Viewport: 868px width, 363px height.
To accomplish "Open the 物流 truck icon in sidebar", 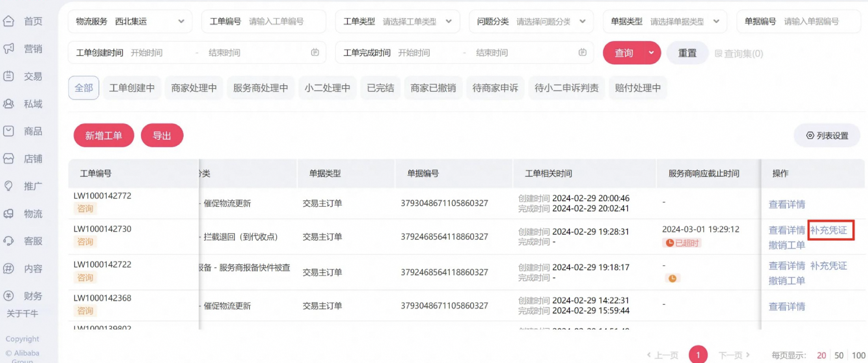I will coord(9,213).
